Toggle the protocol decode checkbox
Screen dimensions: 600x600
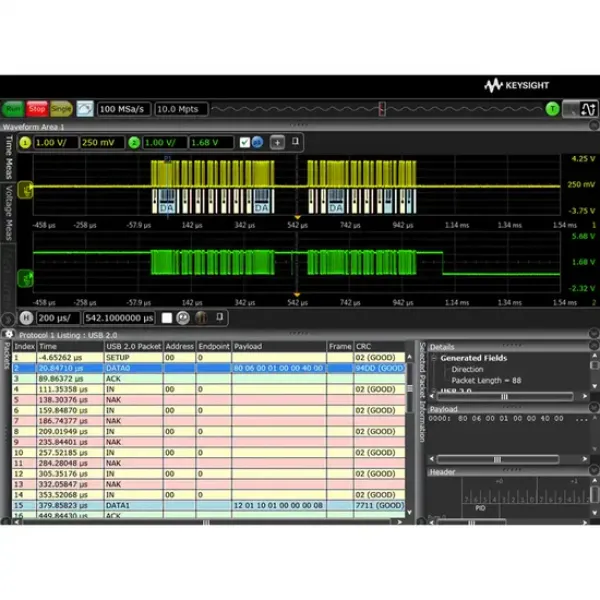pos(245,143)
